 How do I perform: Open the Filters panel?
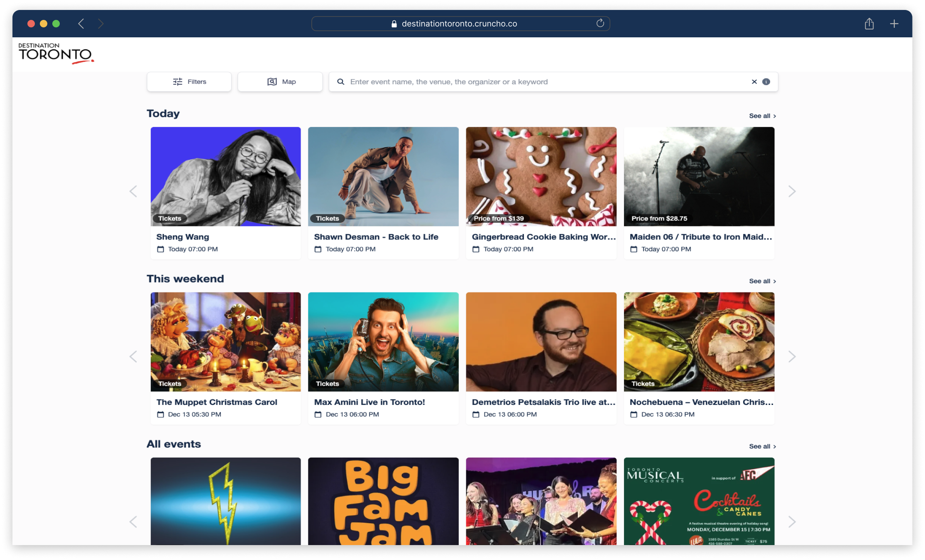coord(189,82)
